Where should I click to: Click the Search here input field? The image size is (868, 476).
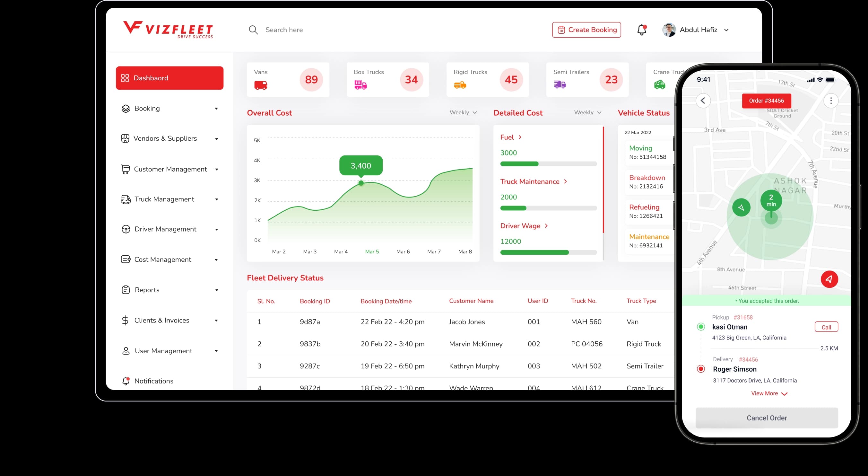284,30
